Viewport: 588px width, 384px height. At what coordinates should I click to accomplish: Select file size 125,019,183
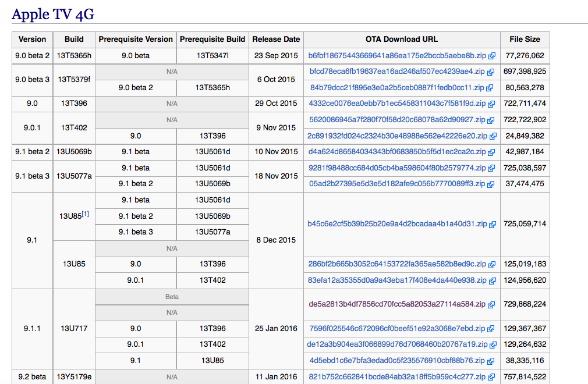(x=525, y=264)
